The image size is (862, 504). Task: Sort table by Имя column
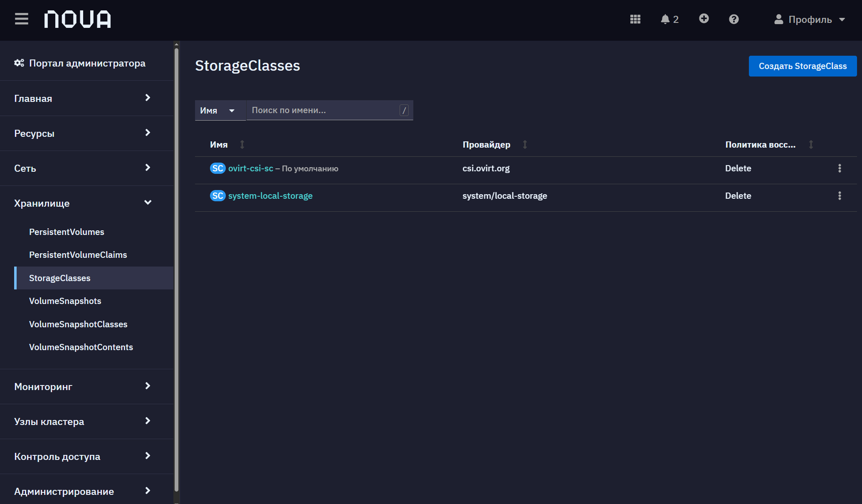point(218,144)
